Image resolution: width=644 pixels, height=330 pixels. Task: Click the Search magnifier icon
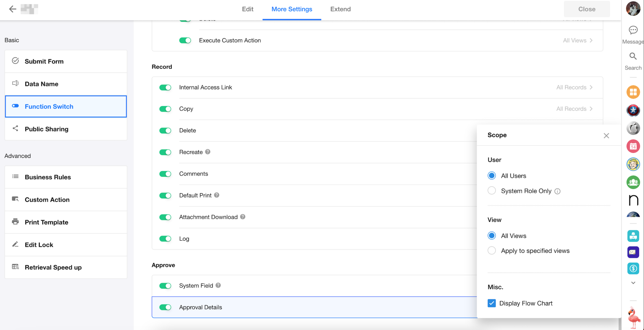click(x=633, y=56)
